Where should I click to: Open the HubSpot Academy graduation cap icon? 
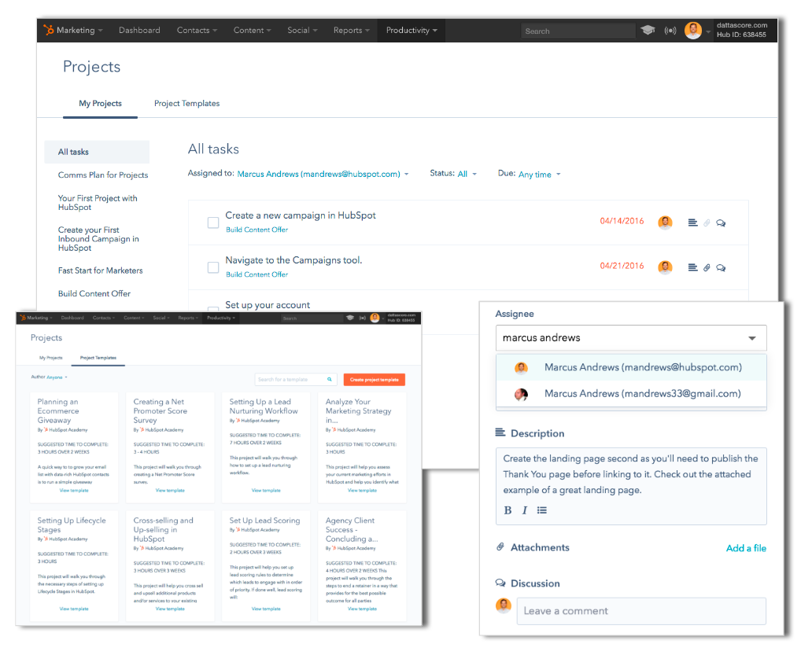point(648,31)
